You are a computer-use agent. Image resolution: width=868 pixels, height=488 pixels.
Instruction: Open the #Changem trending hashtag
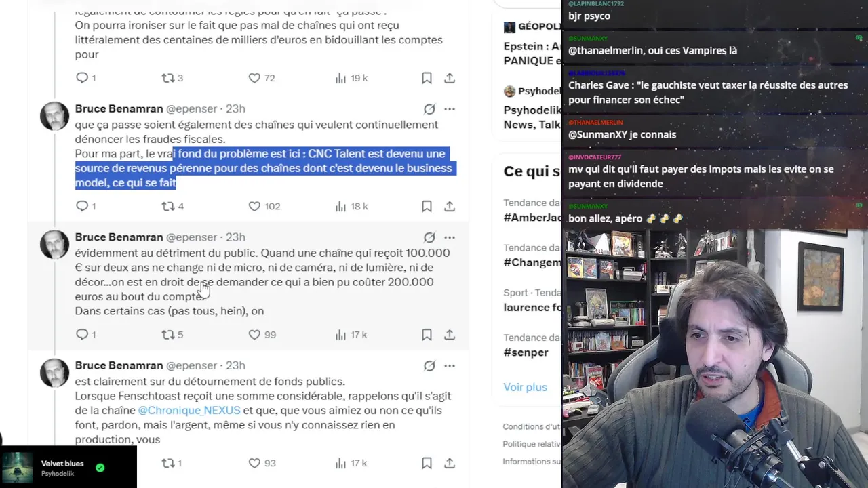pyautogui.click(x=532, y=262)
